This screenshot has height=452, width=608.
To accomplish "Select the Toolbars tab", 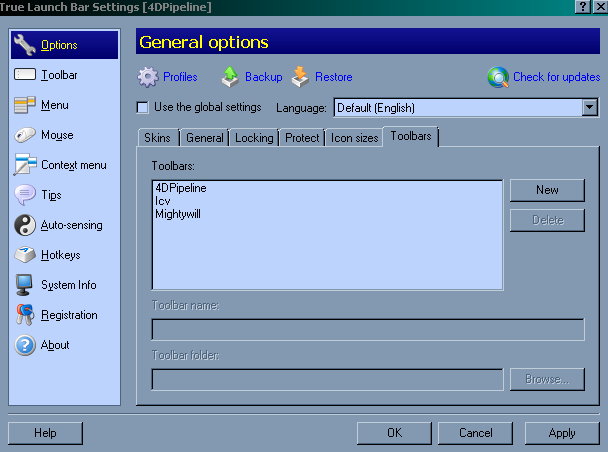I will (411, 136).
